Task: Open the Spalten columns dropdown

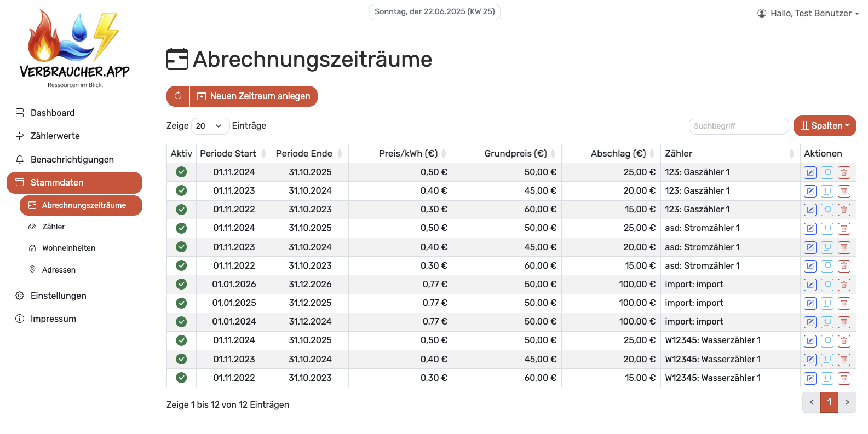Action: (x=824, y=126)
